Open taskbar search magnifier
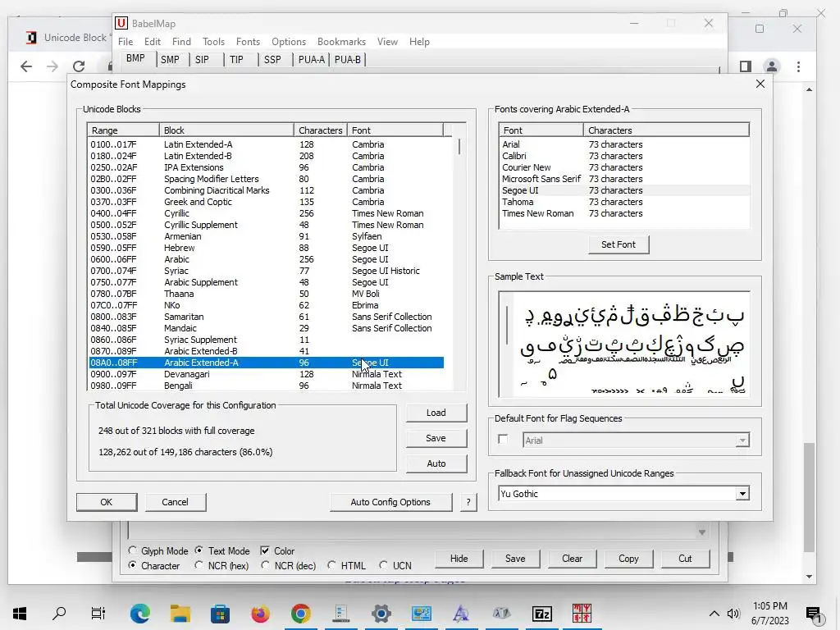 [x=59, y=614]
